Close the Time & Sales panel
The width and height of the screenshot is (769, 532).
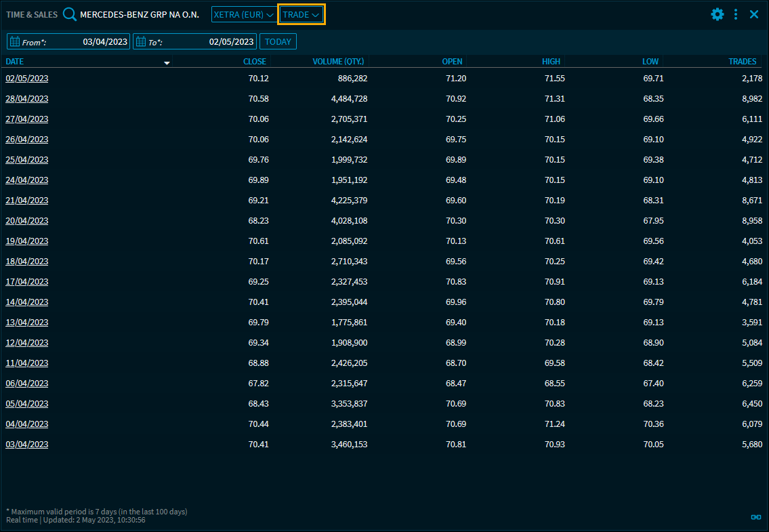pyautogui.click(x=754, y=14)
